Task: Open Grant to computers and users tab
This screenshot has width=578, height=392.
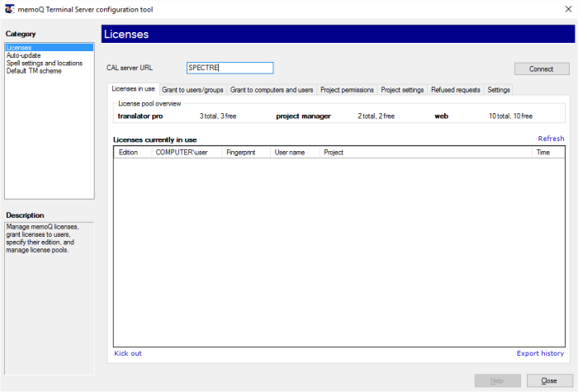Action: [x=271, y=89]
